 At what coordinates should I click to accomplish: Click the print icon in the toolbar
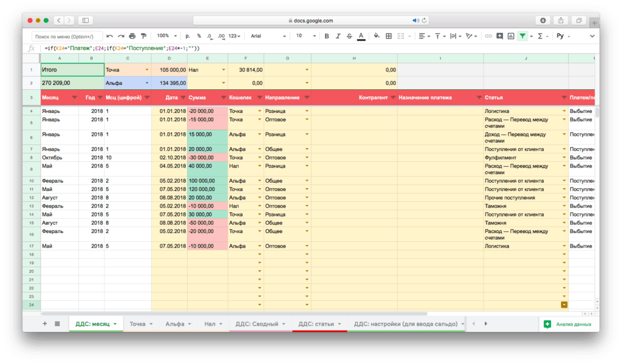[132, 36]
